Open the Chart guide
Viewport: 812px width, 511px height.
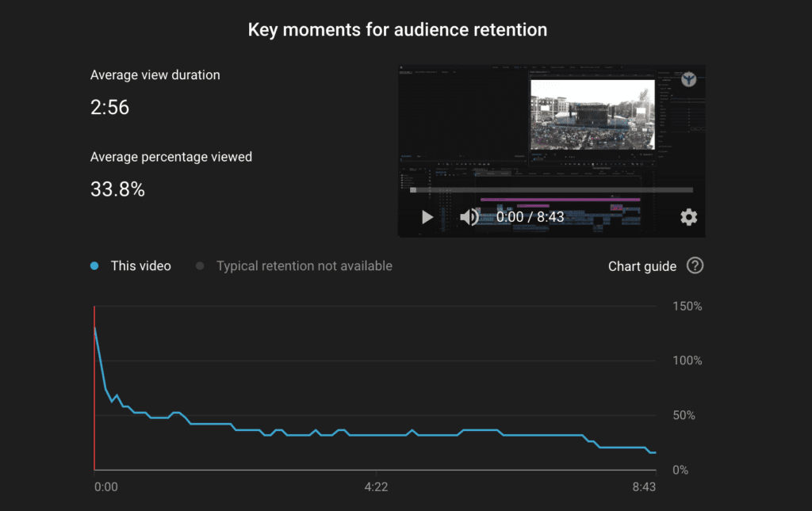click(642, 266)
